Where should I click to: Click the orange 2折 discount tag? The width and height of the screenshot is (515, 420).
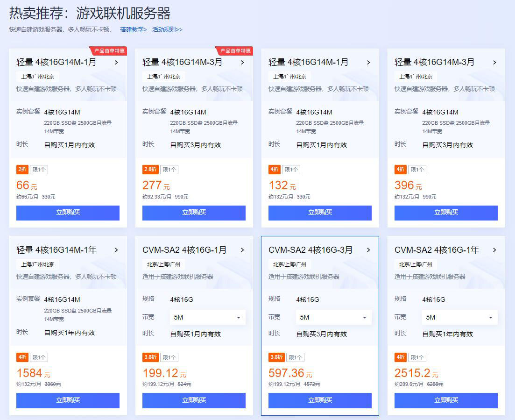tap(22, 170)
